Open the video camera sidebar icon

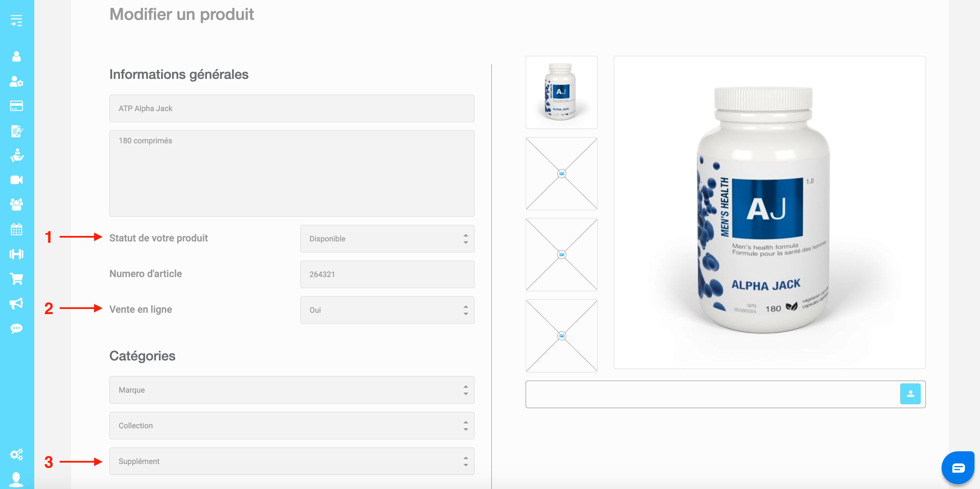[x=16, y=180]
